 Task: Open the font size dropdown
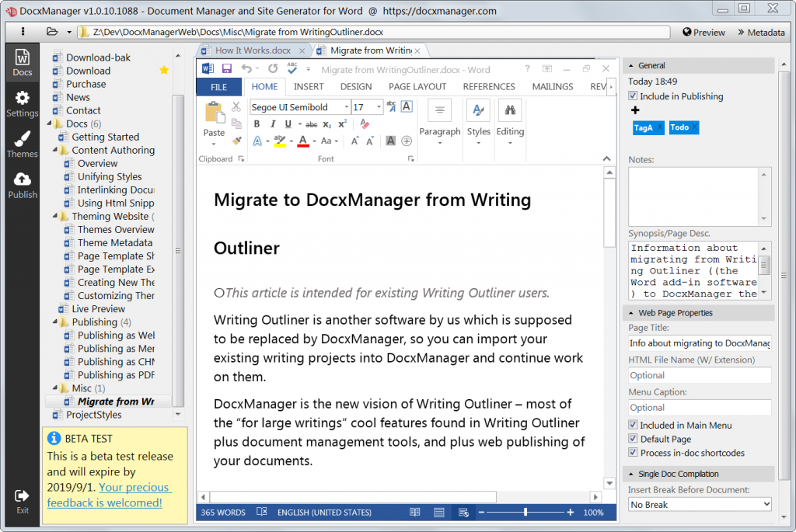point(379,107)
